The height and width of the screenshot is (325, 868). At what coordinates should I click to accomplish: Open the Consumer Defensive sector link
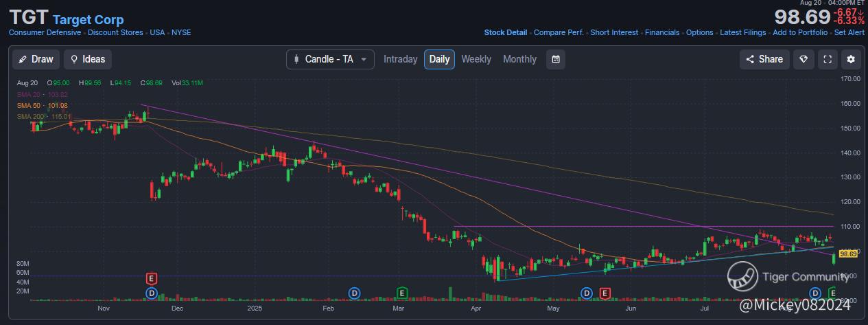click(x=45, y=32)
